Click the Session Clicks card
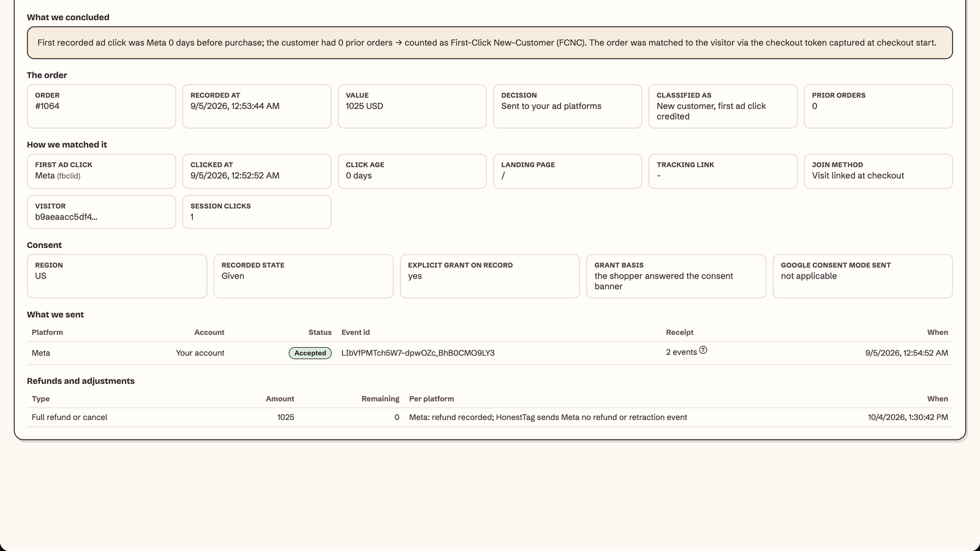 [x=257, y=212]
